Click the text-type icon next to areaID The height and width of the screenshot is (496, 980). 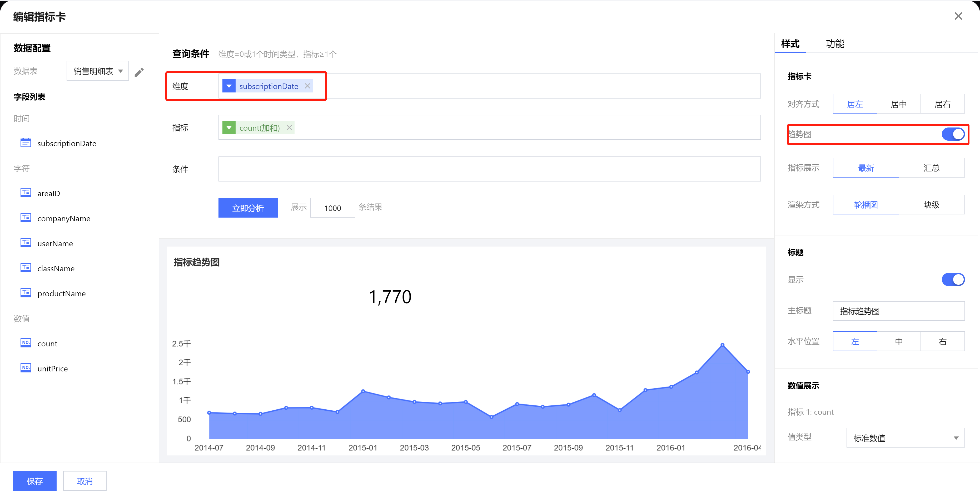pos(26,193)
